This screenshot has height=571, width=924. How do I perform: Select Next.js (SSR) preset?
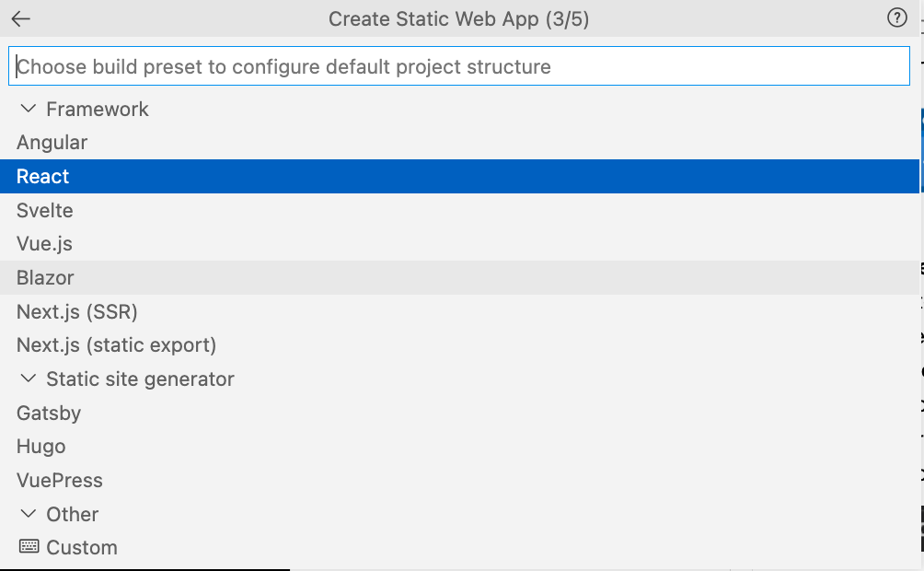tap(77, 311)
